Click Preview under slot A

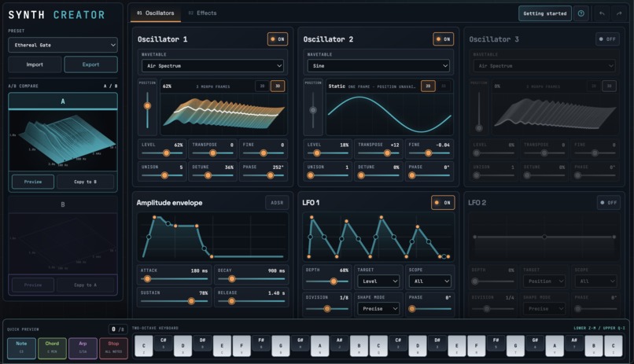point(33,182)
